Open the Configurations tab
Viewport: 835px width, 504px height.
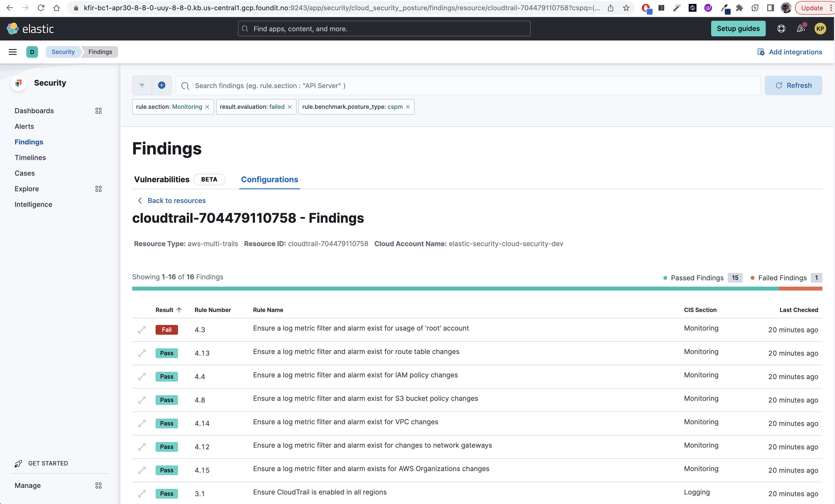click(x=269, y=179)
